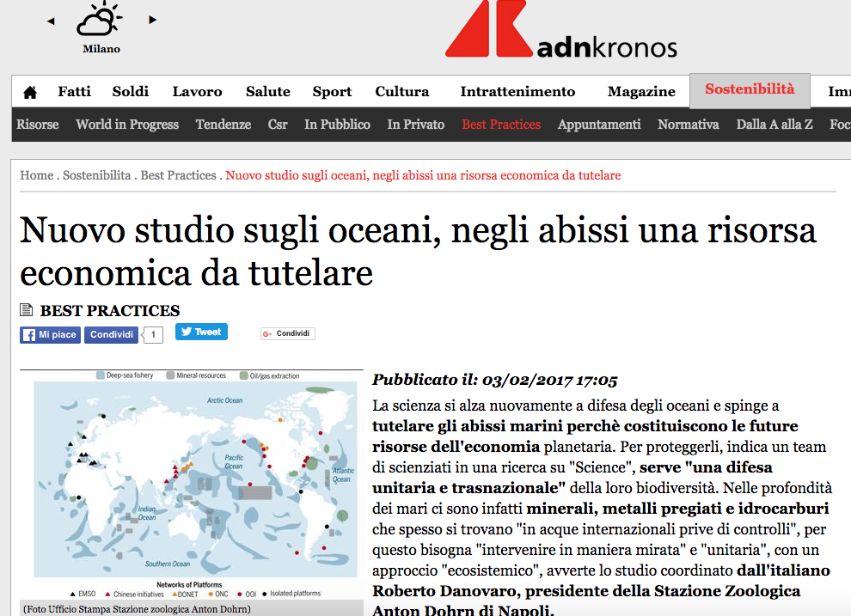Click the home icon in navigation bar

(x=30, y=92)
